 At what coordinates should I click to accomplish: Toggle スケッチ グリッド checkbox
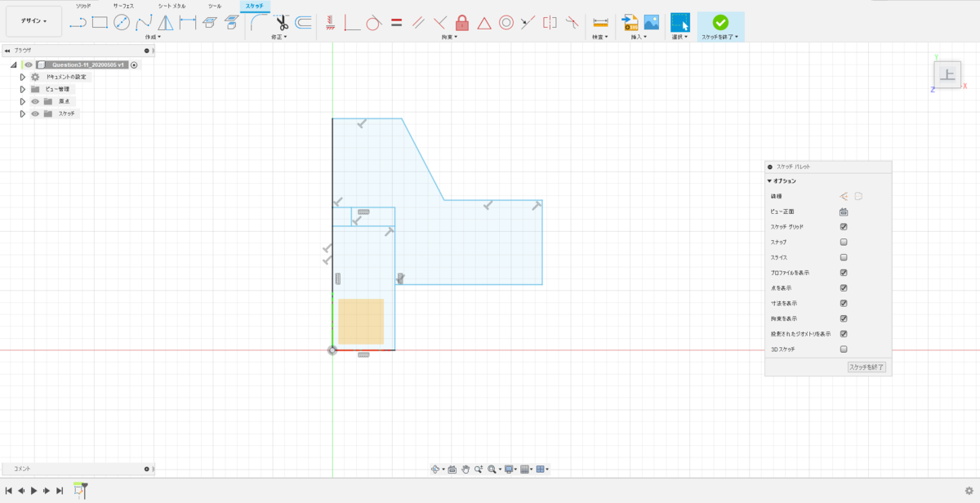(x=844, y=227)
